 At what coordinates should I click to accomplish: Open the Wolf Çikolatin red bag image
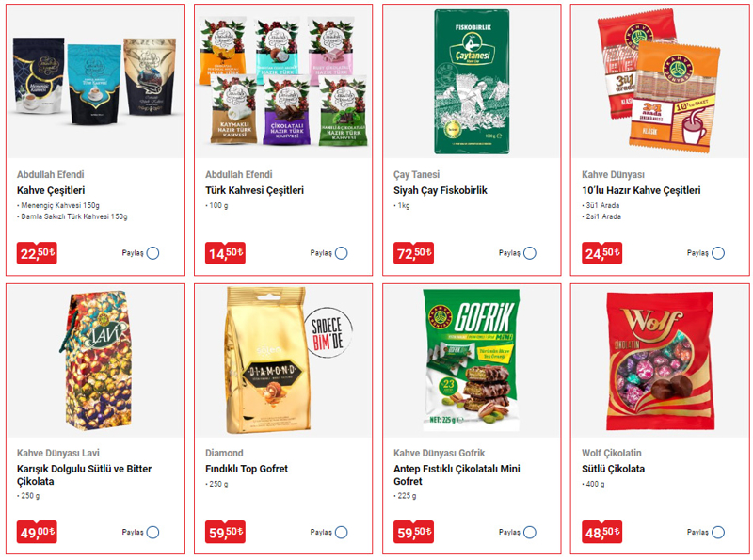point(660,361)
